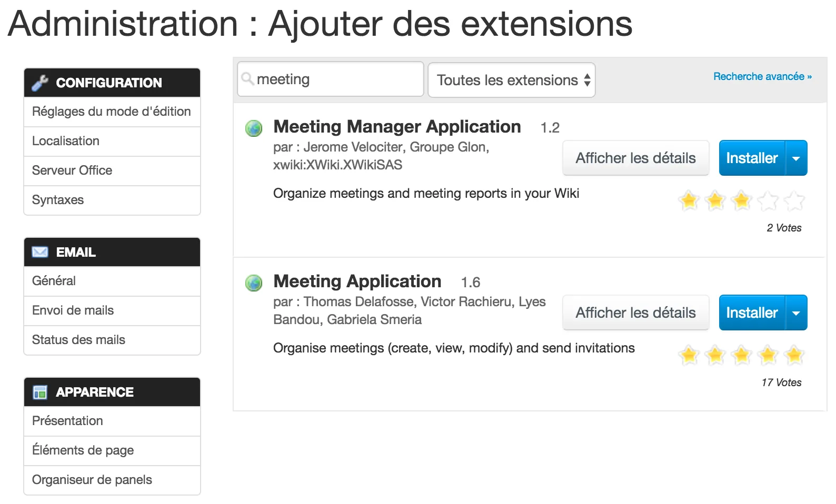The image size is (836, 504).
Task: Click the Meeting Application globe icon
Action: coord(254,283)
